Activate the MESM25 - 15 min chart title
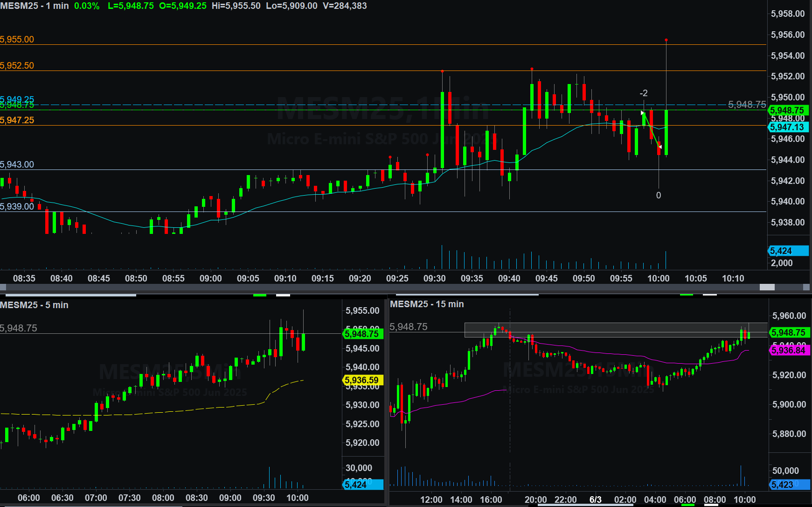This screenshot has width=812, height=507. pyautogui.click(x=427, y=304)
